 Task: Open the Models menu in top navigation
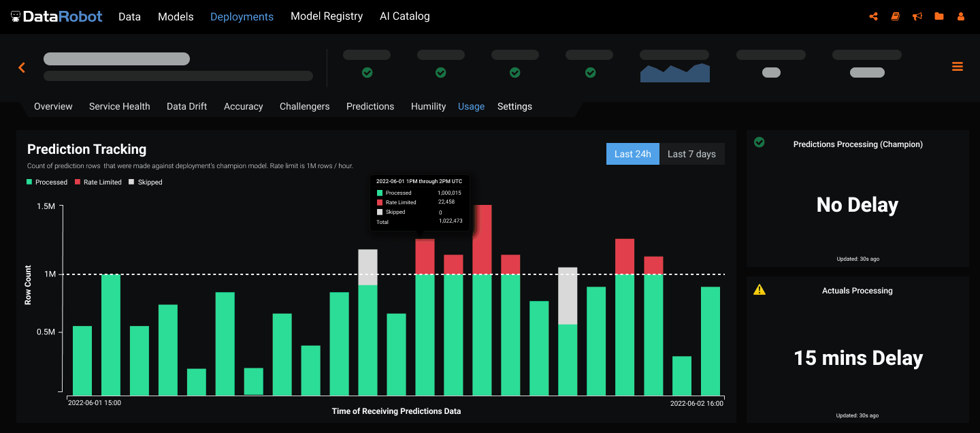pos(176,16)
